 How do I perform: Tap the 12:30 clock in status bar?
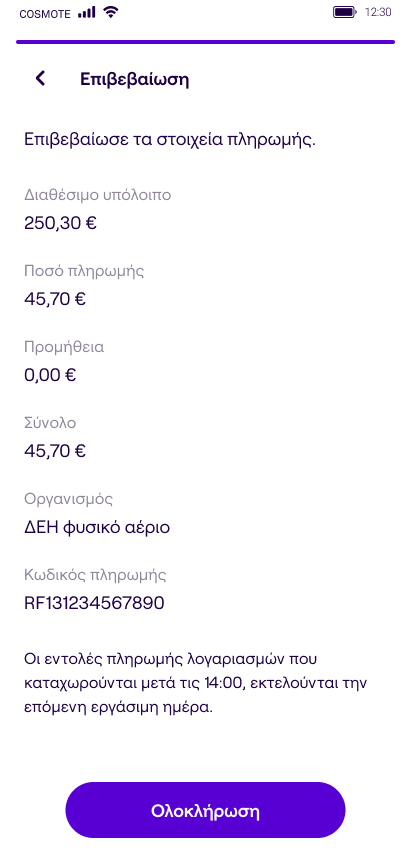(x=378, y=12)
